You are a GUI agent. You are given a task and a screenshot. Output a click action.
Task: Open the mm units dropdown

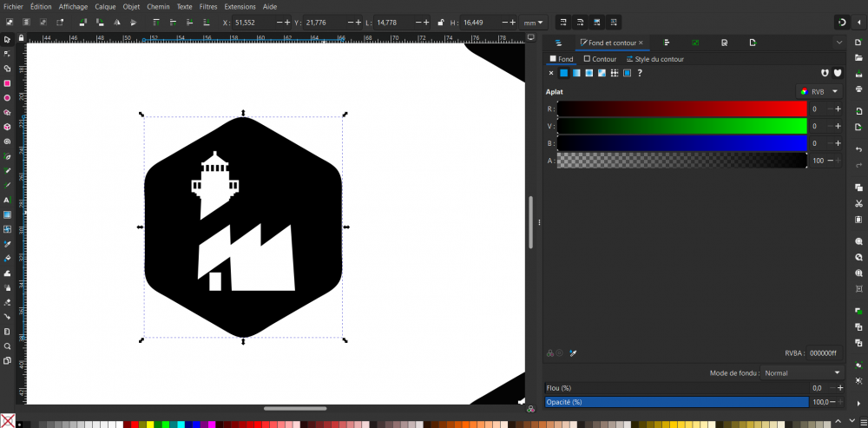pyautogui.click(x=533, y=23)
